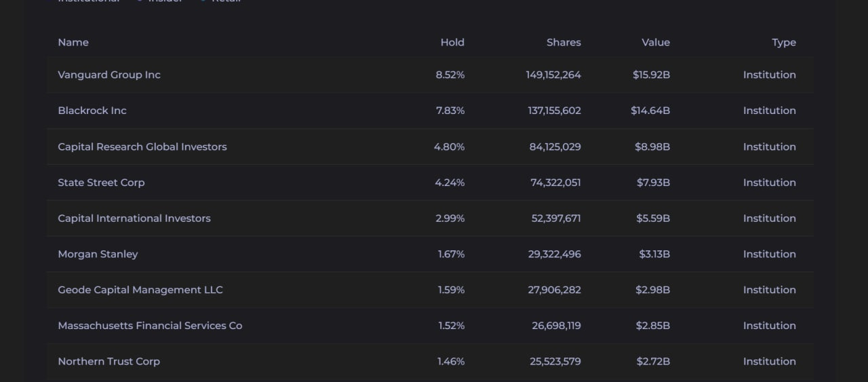868x382 pixels.
Task: Click shares count 149,152,264
Action: click(x=553, y=75)
